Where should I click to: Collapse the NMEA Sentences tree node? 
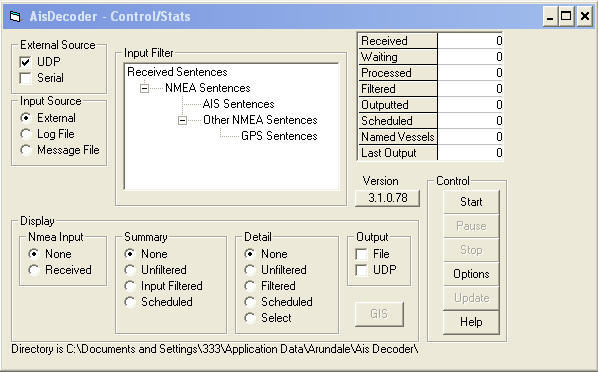pyautogui.click(x=145, y=89)
